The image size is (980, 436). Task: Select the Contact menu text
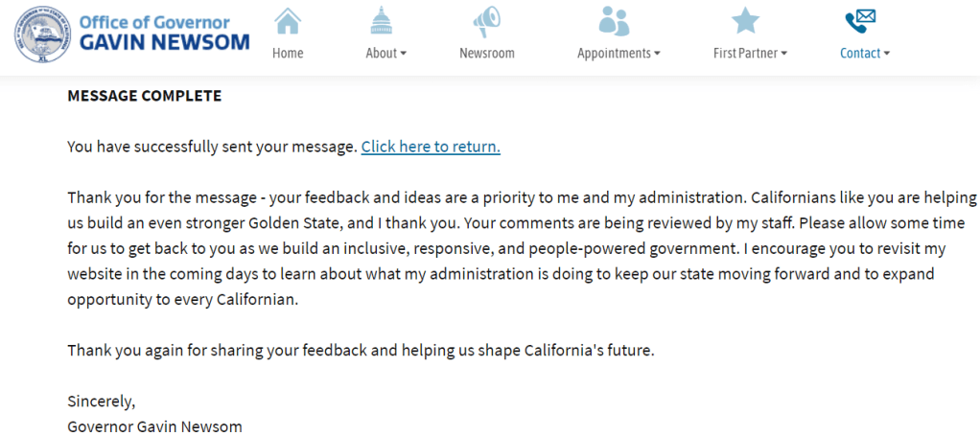[x=859, y=53]
